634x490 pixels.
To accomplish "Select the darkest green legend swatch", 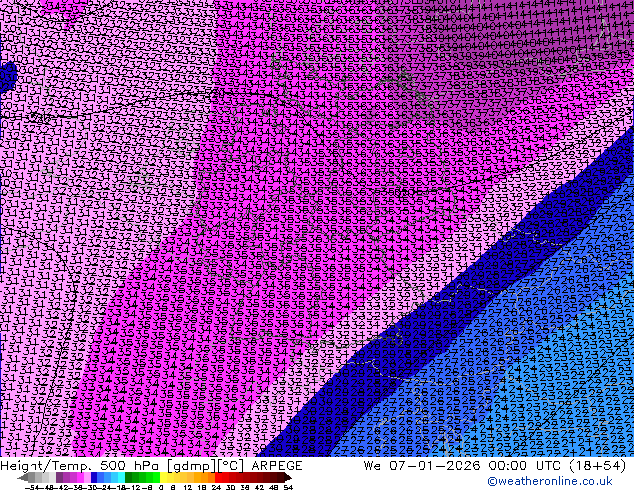I will pyautogui.click(x=129, y=477).
